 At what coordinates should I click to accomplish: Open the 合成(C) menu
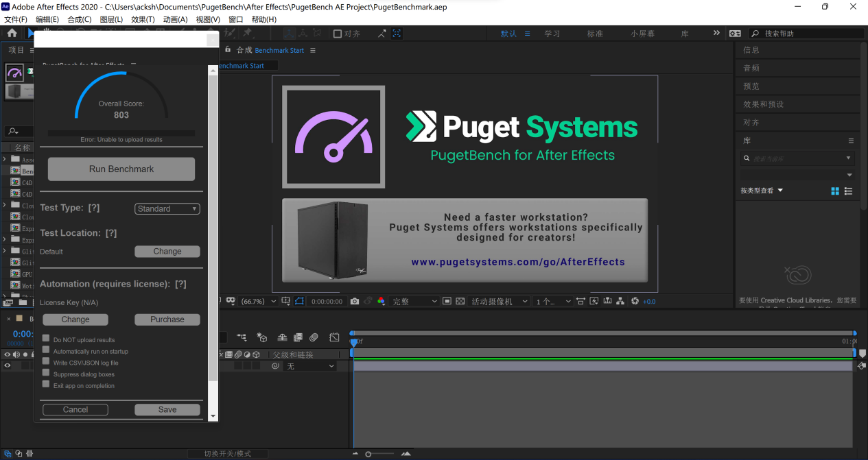[x=80, y=19]
